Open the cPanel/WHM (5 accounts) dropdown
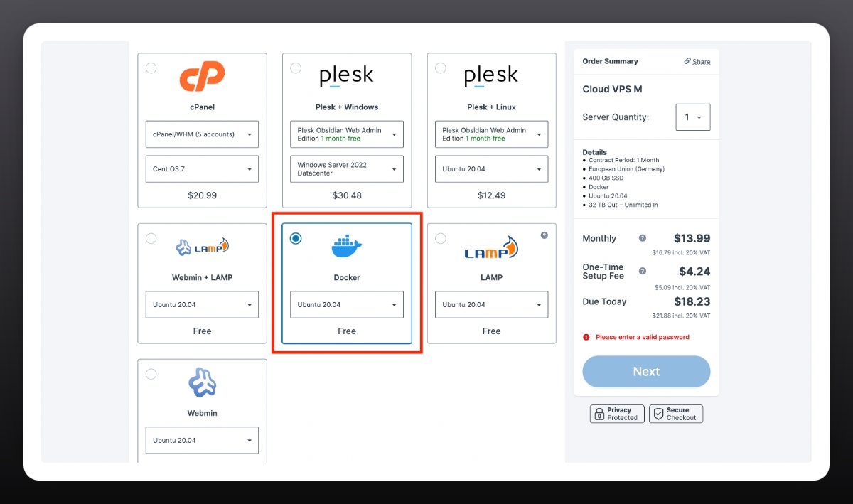Screen dimensions: 853x504 (202, 134)
